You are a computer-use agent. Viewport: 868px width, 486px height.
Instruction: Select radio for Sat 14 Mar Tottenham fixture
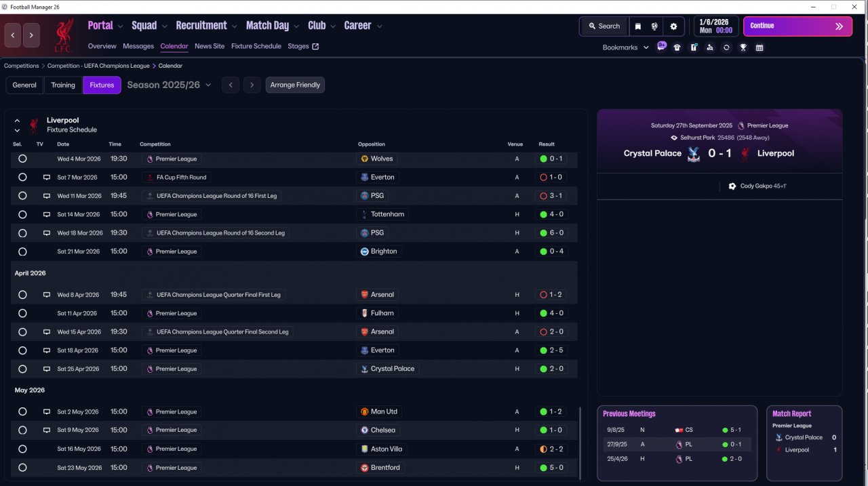(22, 214)
